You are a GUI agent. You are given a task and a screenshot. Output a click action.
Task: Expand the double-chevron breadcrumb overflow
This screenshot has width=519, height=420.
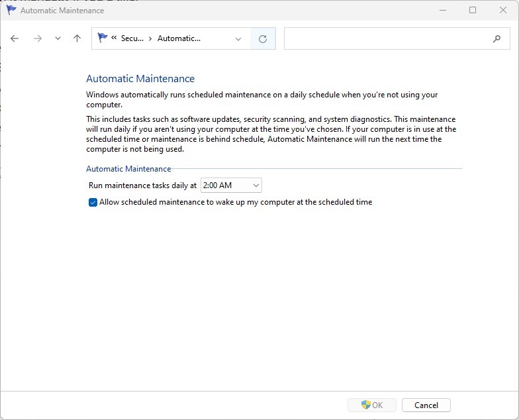[115, 38]
